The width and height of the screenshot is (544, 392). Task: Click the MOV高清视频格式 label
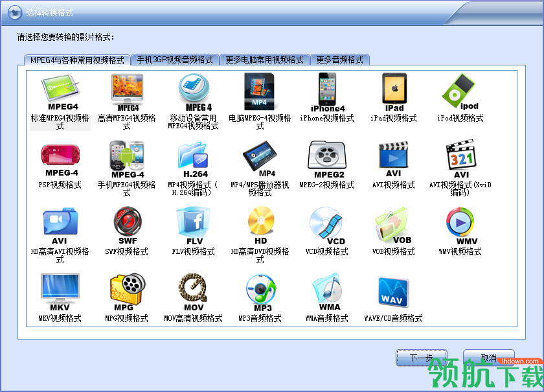pos(193,318)
